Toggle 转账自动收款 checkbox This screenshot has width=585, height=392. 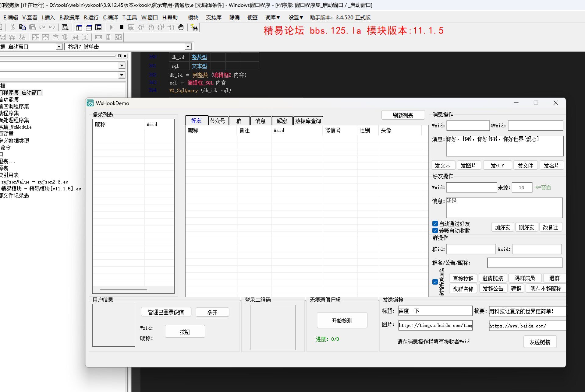(435, 230)
